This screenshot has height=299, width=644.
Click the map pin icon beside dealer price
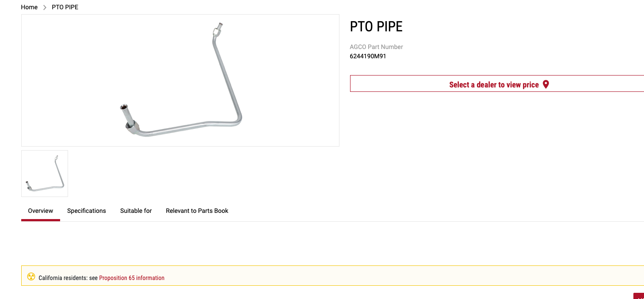[x=546, y=84]
